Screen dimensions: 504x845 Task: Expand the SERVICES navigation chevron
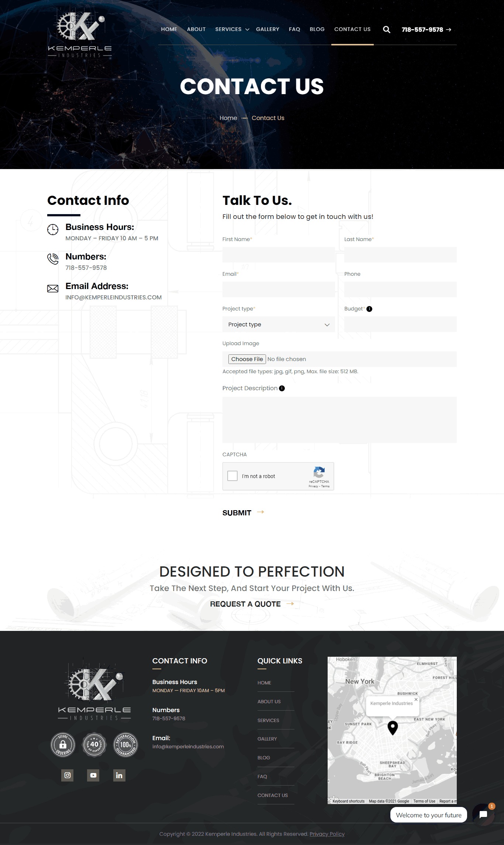click(247, 30)
